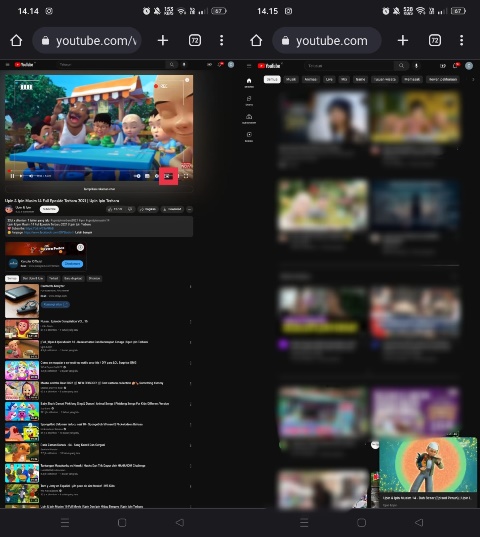Open browser three-dot menu above video page
This screenshot has height=537, width=480.
coord(222,40)
